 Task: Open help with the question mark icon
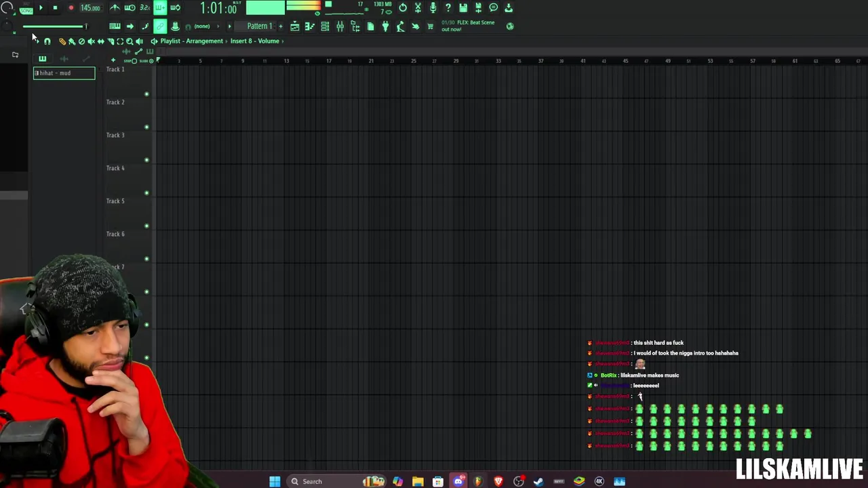pyautogui.click(x=448, y=7)
